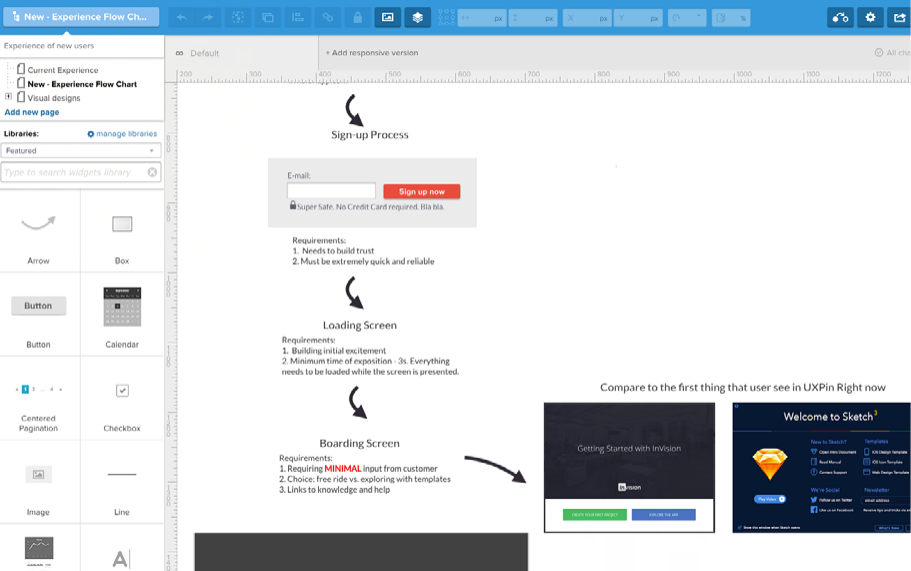The height and width of the screenshot is (571, 911).
Task: Select the 'Super Safe. No Credit Card required' text
Action: 370,207
